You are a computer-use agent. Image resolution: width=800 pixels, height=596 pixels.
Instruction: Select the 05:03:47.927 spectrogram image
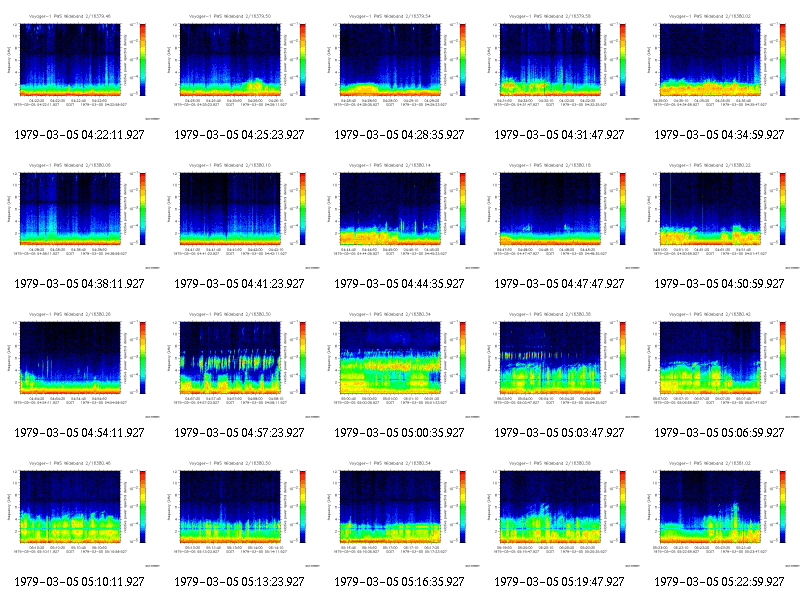[x=560, y=364]
